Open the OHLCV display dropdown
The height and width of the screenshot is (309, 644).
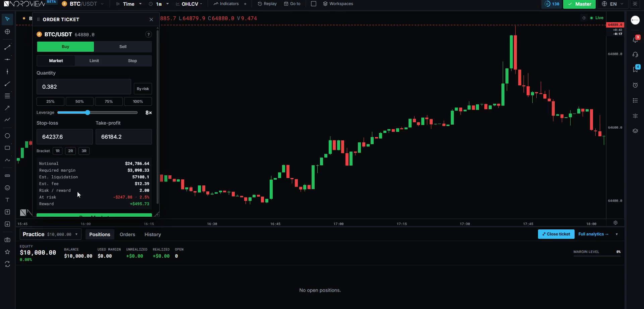[x=190, y=4]
